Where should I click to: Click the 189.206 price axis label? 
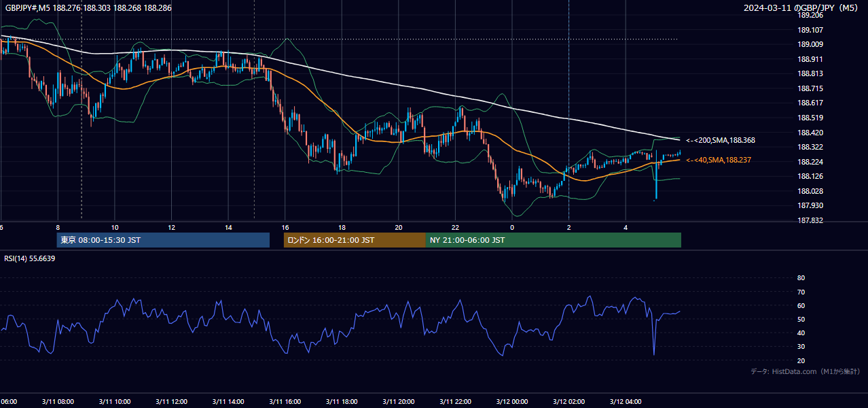pyautogui.click(x=810, y=15)
